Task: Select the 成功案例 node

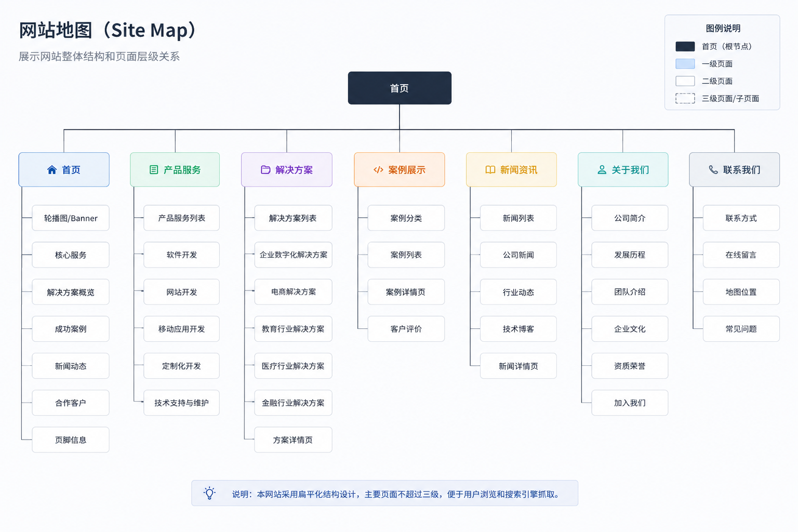Action: click(71, 329)
